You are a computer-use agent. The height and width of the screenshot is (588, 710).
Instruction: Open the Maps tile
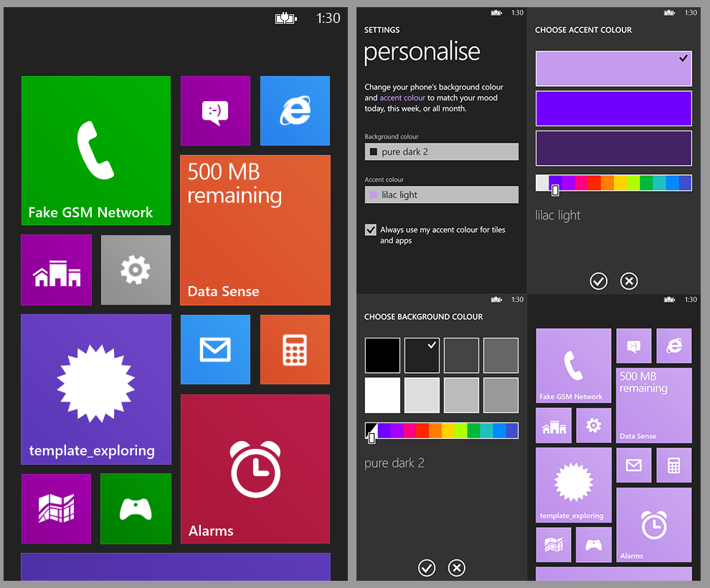point(56,508)
